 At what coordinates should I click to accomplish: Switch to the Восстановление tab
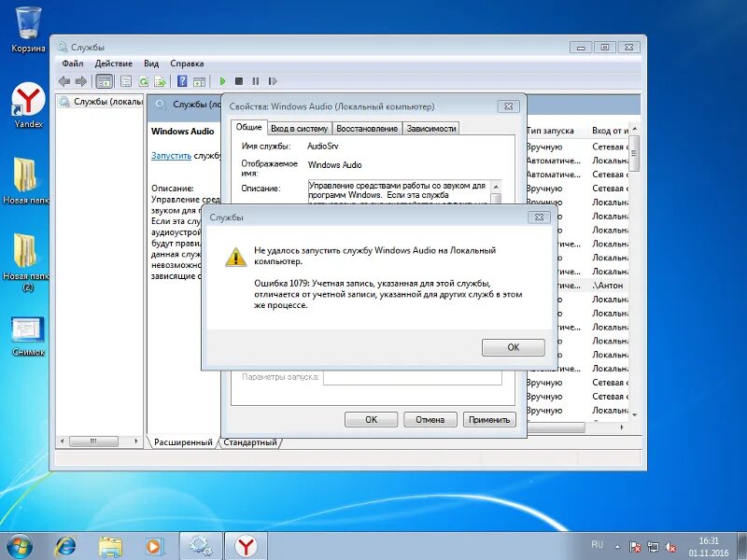pyautogui.click(x=367, y=129)
